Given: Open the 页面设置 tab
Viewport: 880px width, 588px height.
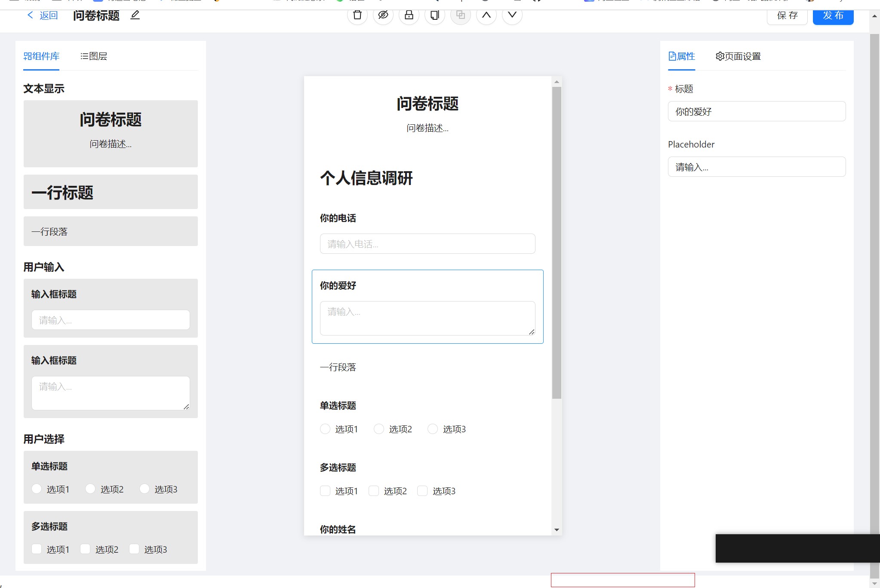Looking at the screenshot, I should 738,56.
